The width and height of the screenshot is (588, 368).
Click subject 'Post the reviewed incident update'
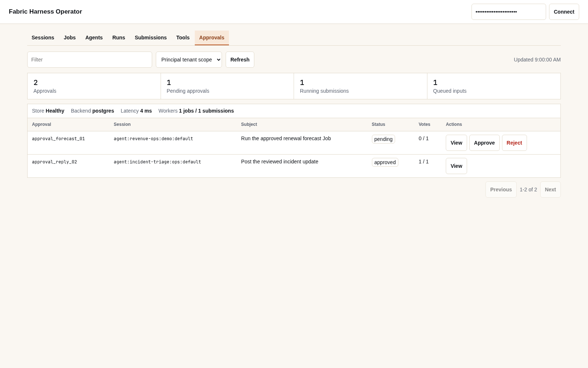click(280, 162)
